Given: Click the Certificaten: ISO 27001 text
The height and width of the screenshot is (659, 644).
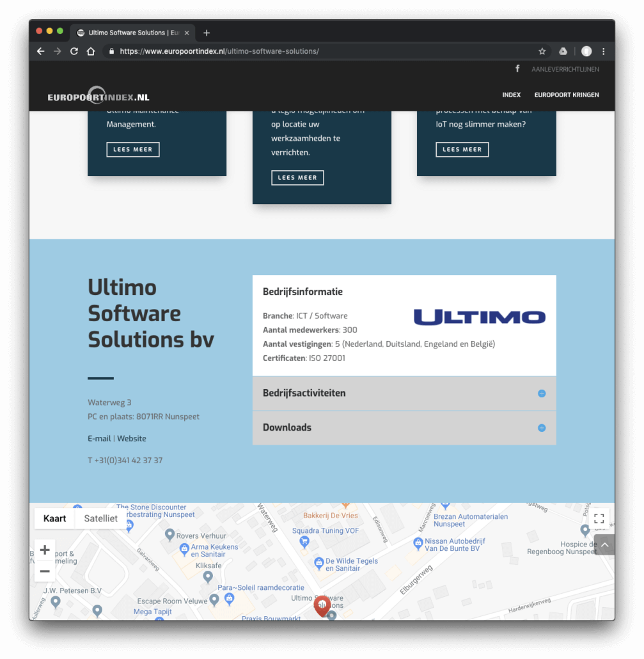Looking at the screenshot, I should point(304,358).
